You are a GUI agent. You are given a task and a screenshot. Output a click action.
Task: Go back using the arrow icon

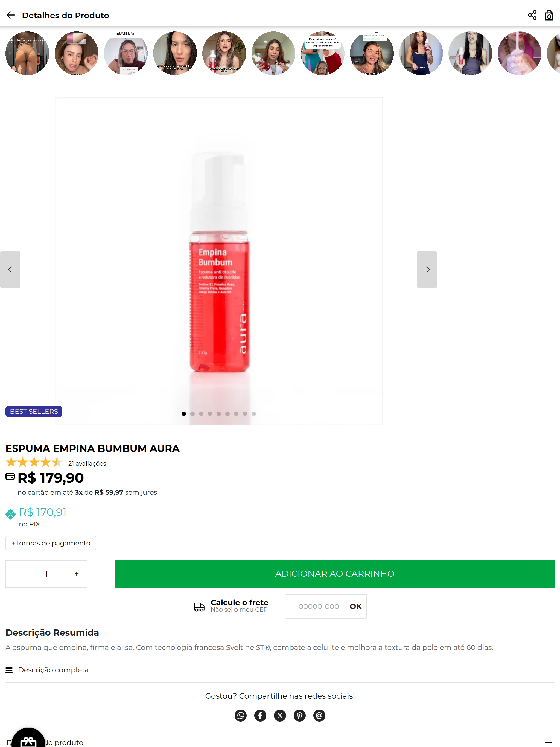tap(11, 15)
